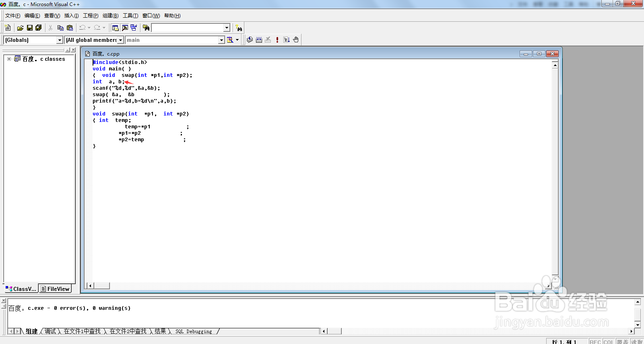Click the output pane scroll up arrow
The width and height of the screenshot is (644, 344).
point(638,302)
